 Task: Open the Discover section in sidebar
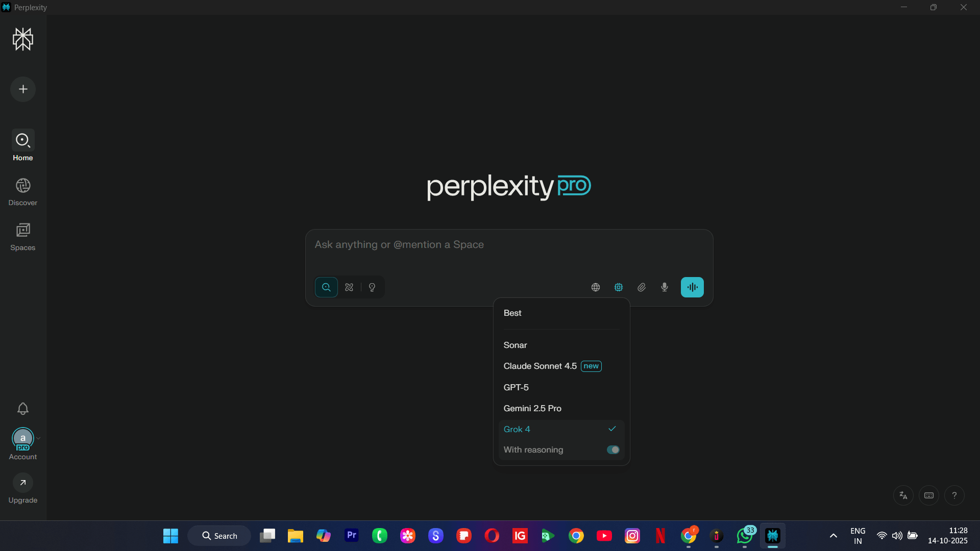[23, 192]
